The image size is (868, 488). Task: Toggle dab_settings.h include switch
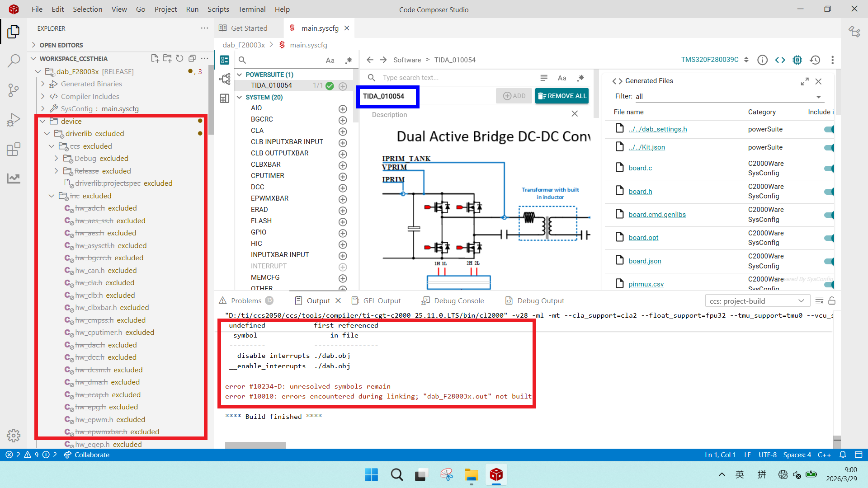coord(829,129)
